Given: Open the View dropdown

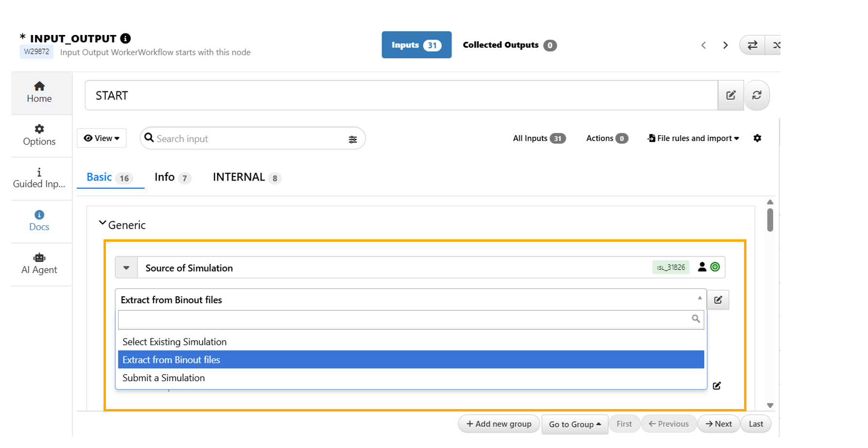Looking at the screenshot, I should (102, 139).
